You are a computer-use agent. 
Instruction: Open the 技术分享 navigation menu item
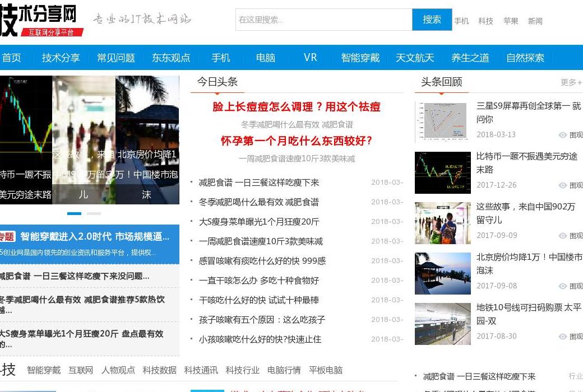(61, 58)
